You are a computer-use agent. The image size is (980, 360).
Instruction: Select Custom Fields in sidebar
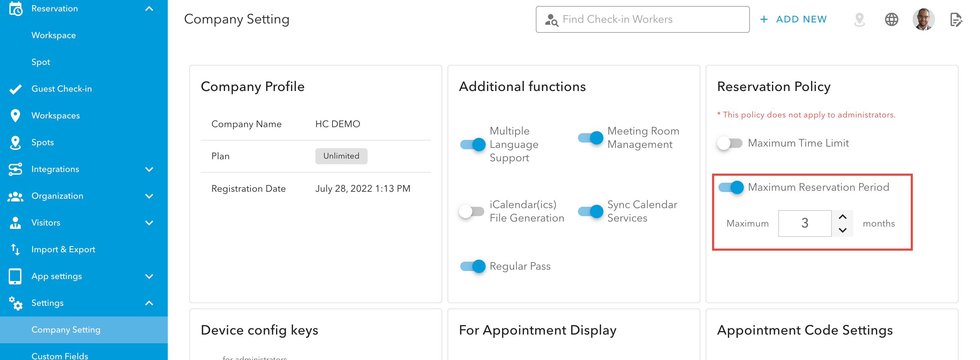[60, 355]
